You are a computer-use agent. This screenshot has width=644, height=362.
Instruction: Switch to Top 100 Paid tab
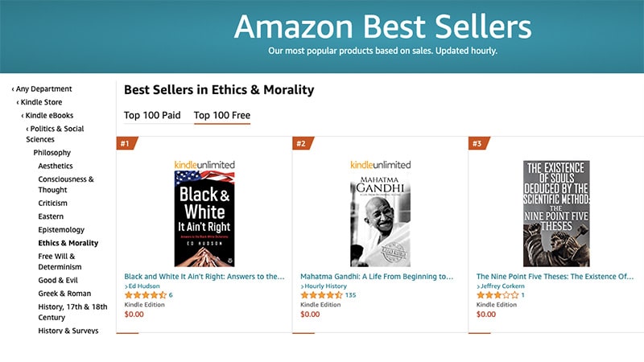coord(152,115)
